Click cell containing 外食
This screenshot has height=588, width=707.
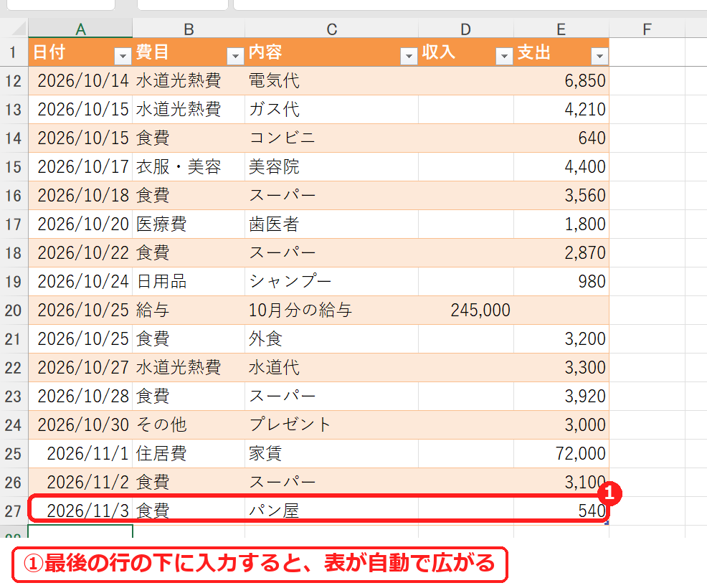click(331, 339)
